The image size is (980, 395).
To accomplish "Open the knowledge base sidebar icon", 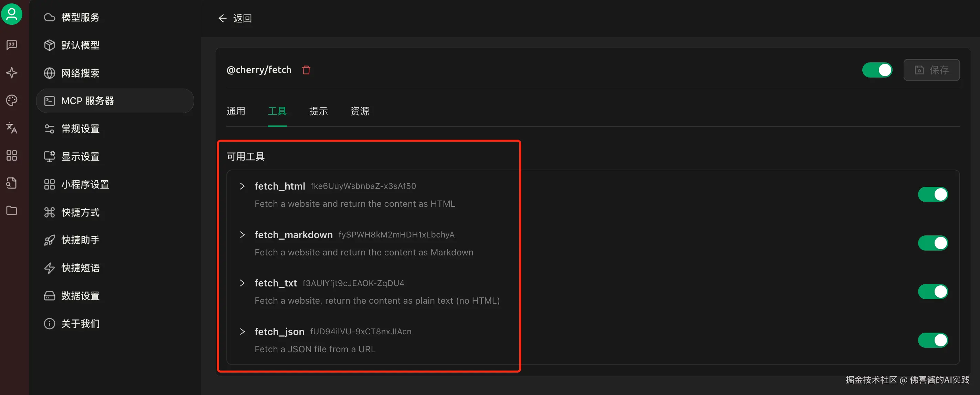I will point(11,183).
